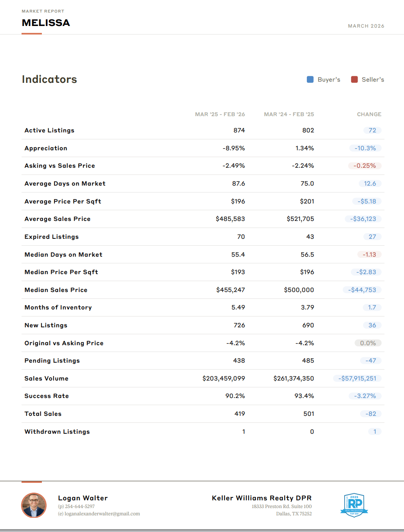Click the Appreciation change badge -10.3%

365,148
